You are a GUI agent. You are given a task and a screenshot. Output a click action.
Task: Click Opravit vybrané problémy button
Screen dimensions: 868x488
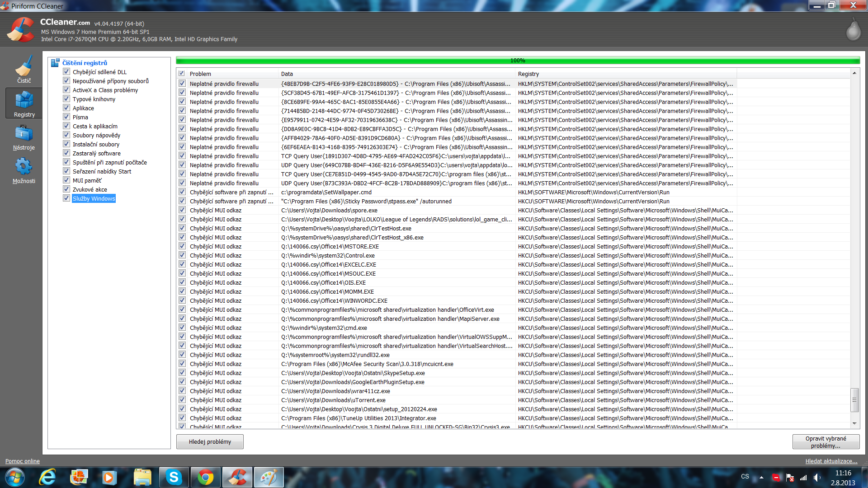click(826, 441)
